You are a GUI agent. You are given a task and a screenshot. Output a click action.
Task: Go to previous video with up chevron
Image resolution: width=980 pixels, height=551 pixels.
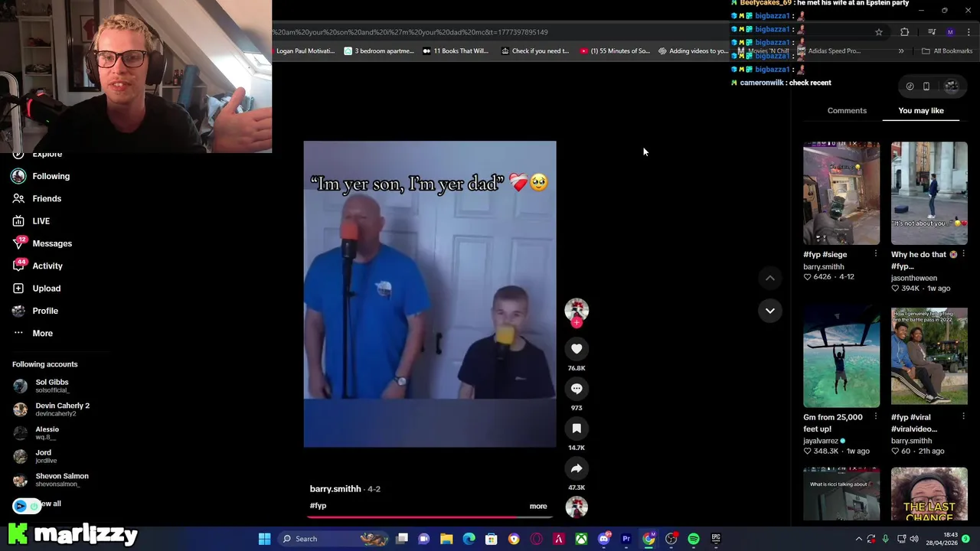click(770, 278)
